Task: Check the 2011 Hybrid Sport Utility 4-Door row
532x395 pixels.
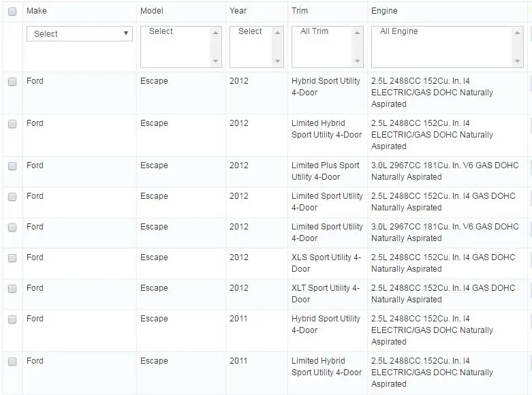Action: point(12,319)
